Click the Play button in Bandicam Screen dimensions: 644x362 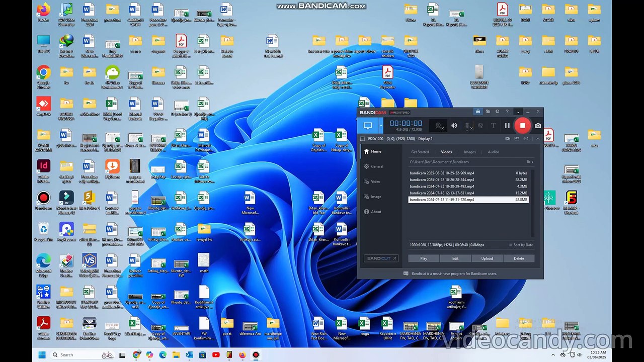424,258
